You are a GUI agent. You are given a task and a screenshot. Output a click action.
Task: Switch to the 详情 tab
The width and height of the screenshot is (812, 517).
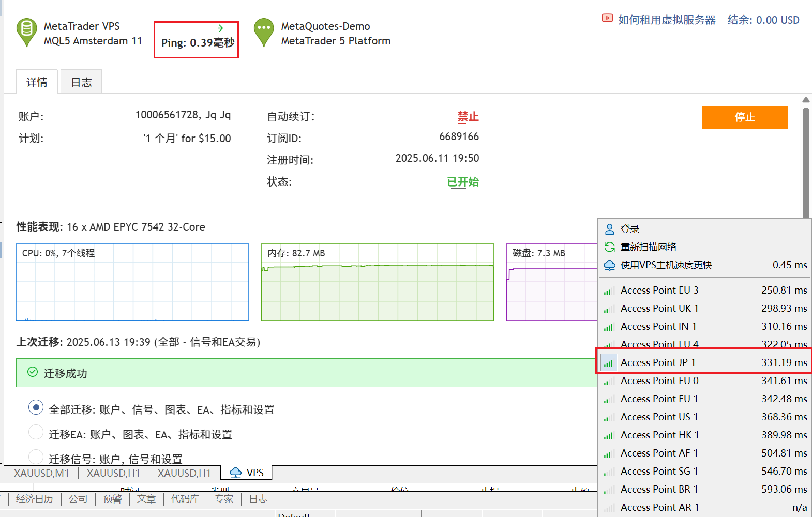coord(37,82)
